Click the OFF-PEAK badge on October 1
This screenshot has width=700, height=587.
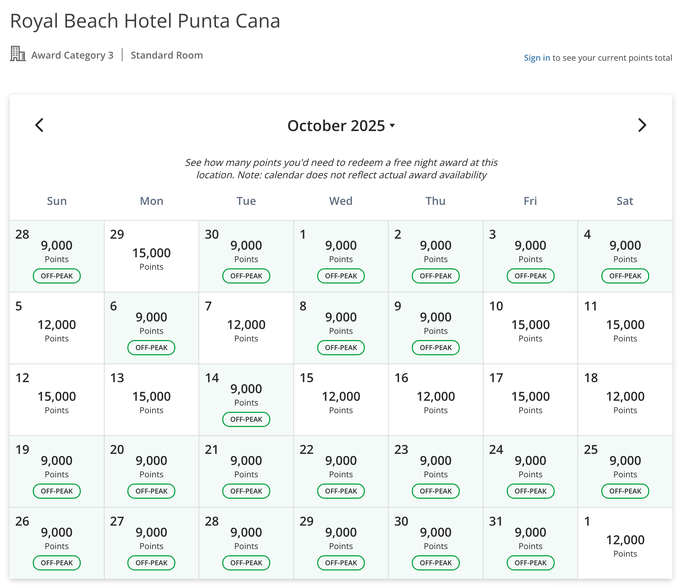pos(341,276)
